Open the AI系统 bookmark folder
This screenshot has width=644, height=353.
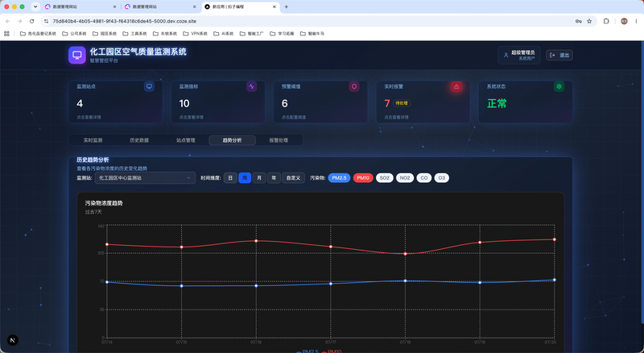pyautogui.click(x=224, y=34)
